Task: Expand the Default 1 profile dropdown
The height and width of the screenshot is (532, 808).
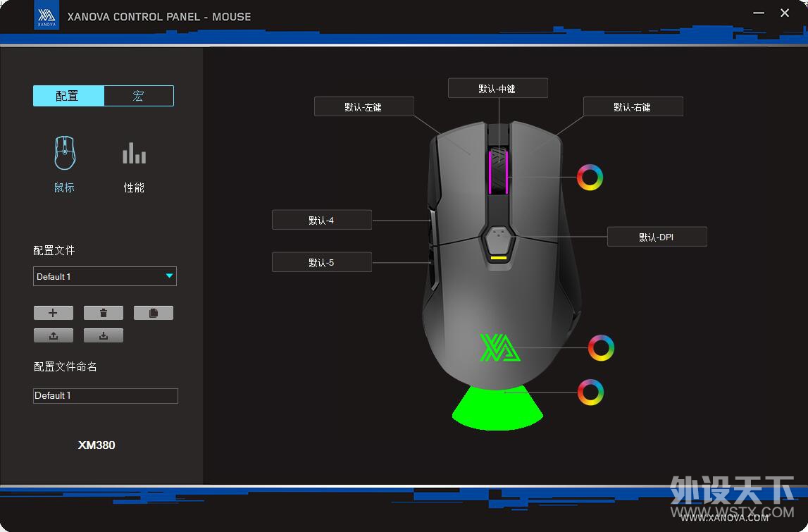Action: coord(104,276)
